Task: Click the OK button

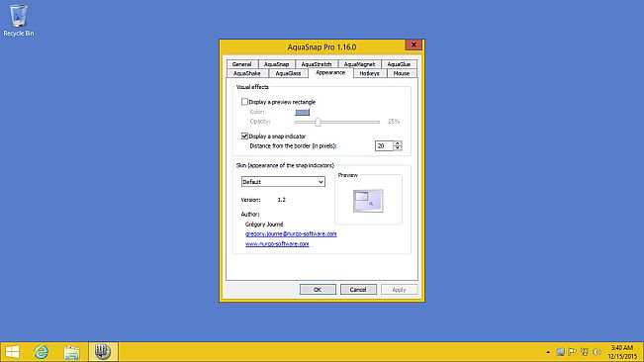Action: (x=318, y=290)
